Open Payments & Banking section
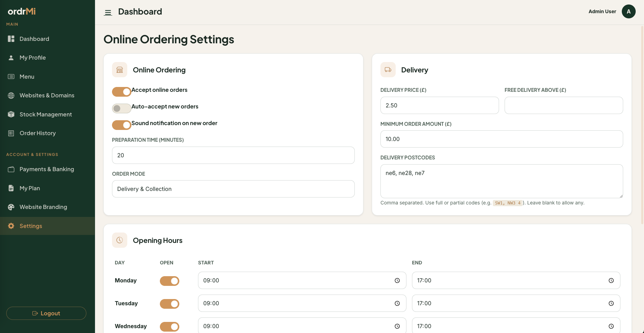 tap(48, 169)
